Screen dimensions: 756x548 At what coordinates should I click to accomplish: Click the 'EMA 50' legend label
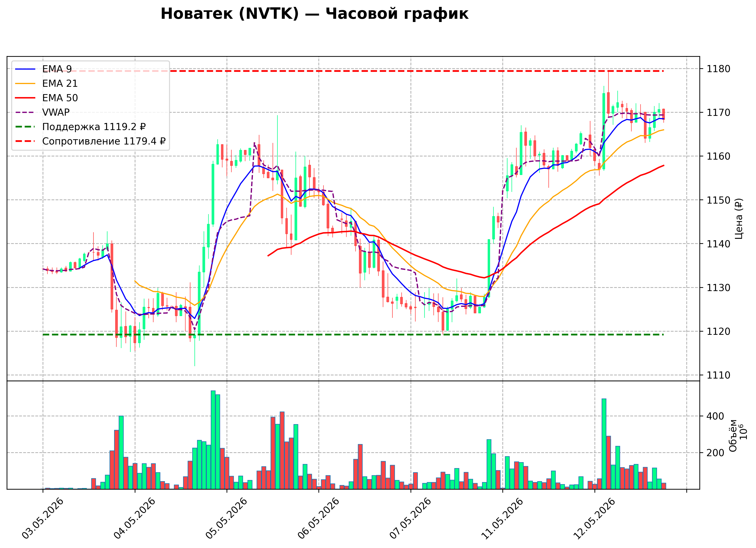click(60, 98)
